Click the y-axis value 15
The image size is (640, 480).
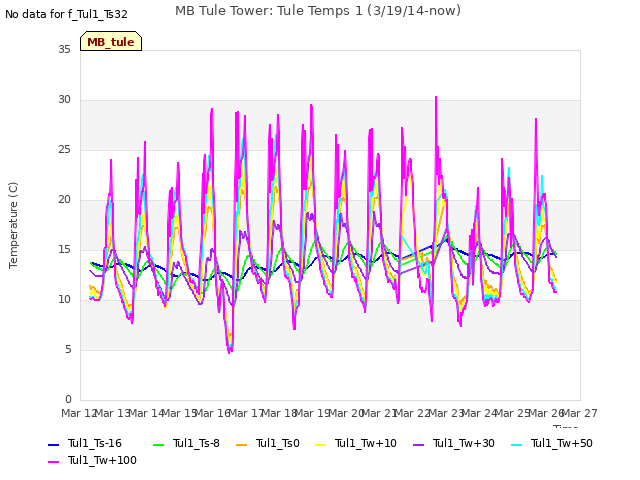click(x=64, y=249)
